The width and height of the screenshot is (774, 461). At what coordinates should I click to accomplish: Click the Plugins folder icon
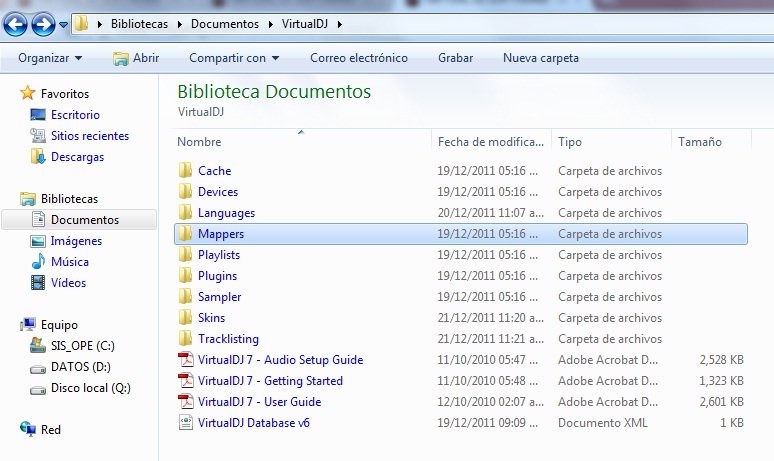click(x=185, y=275)
